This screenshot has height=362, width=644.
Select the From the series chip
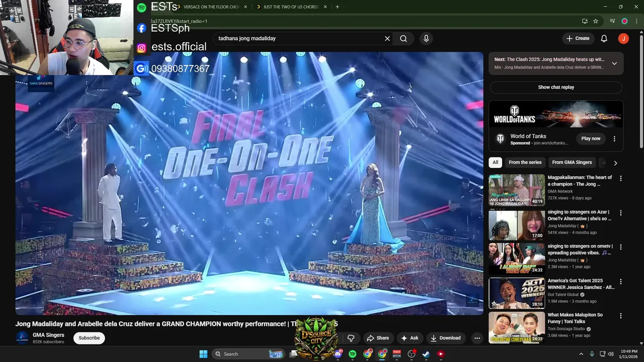525,162
